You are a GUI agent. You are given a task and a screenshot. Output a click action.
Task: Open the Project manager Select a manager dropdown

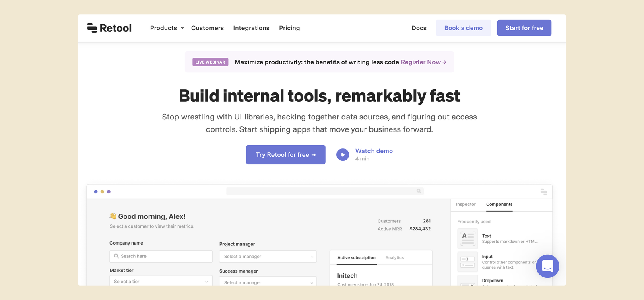[268, 257]
